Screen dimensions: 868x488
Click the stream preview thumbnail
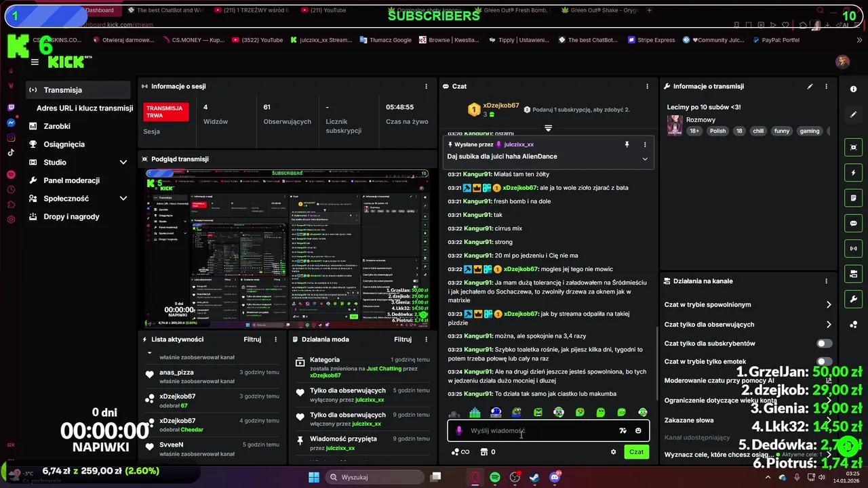[x=288, y=249]
